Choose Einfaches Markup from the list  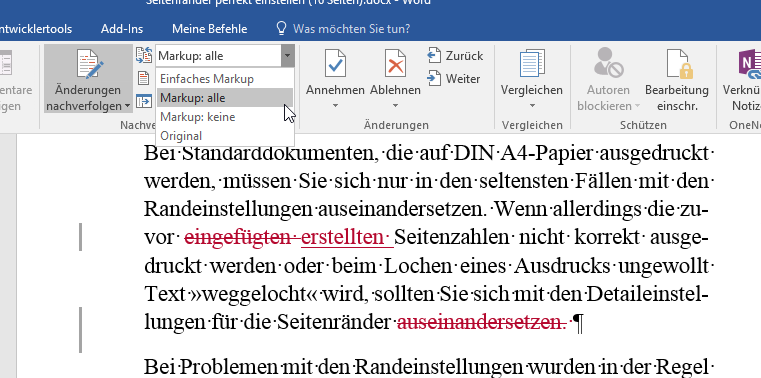pos(225,79)
